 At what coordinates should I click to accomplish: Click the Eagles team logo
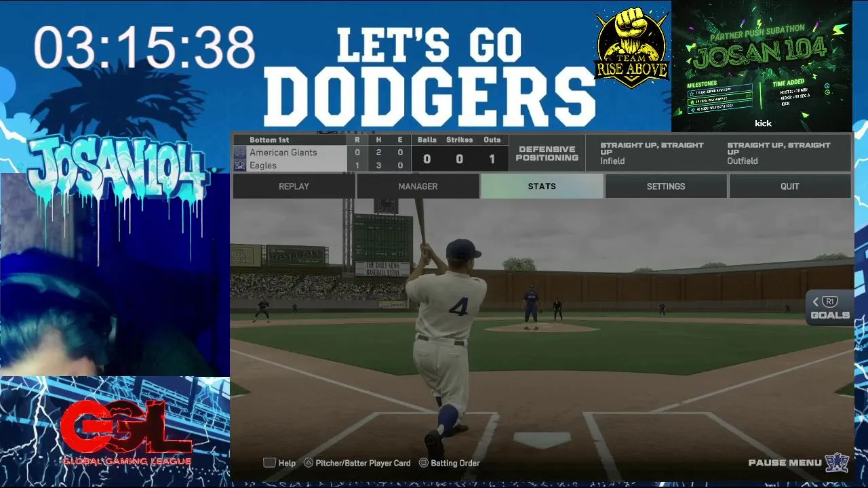click(x=239, y=165)
